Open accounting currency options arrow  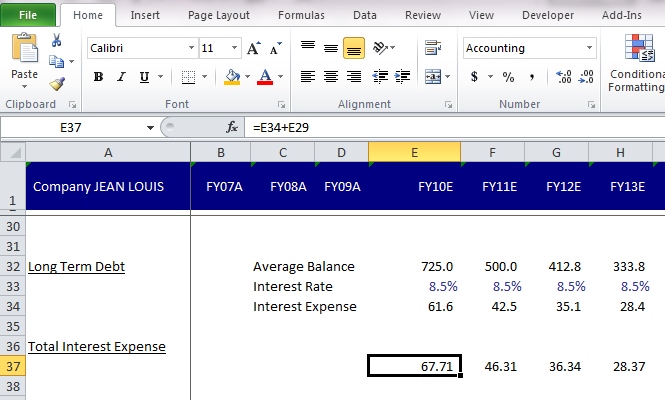pos(490,77)
